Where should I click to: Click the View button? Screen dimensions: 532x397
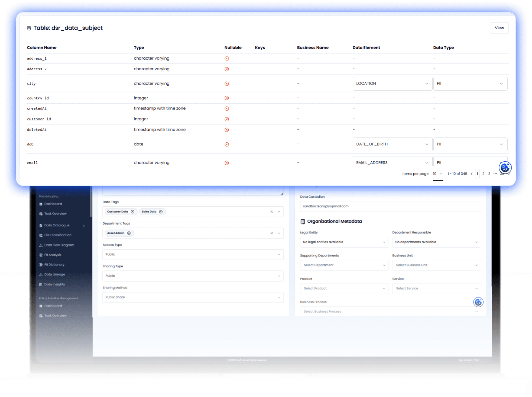point(499,28)
